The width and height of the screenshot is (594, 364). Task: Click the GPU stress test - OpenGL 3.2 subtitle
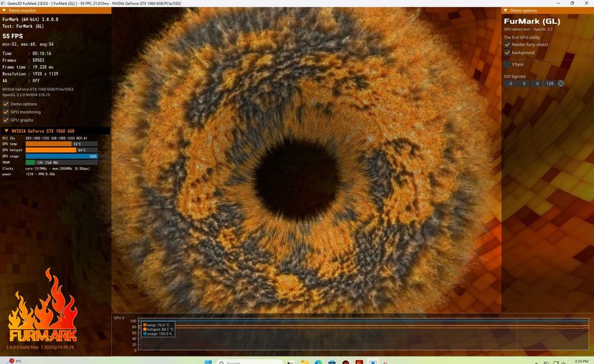click(528, 29)
